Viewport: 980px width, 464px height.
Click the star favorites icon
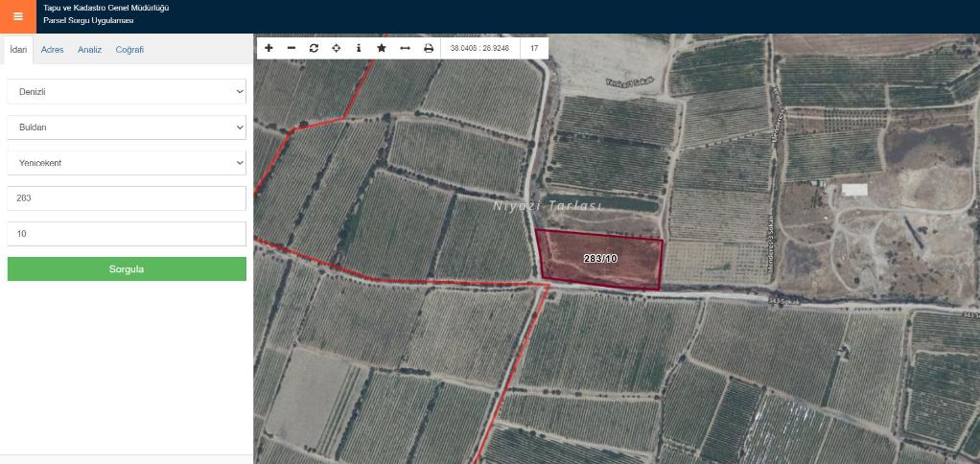tap(382, 48)
